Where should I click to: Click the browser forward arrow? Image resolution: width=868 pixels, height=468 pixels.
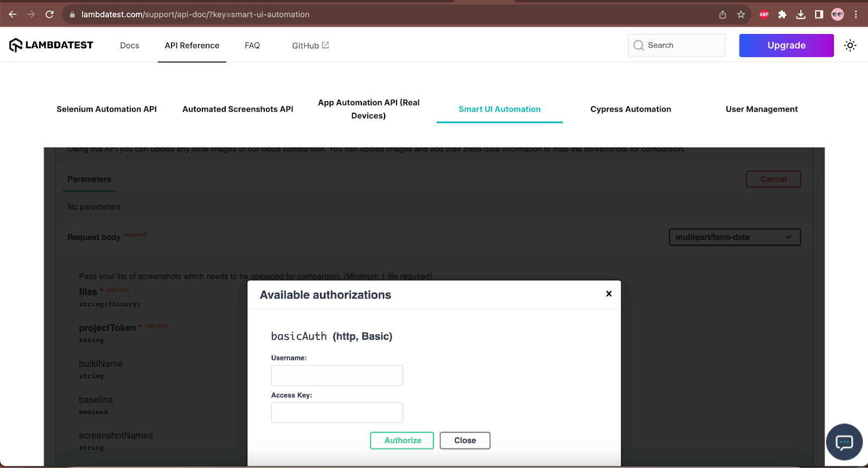click(31, 15)
